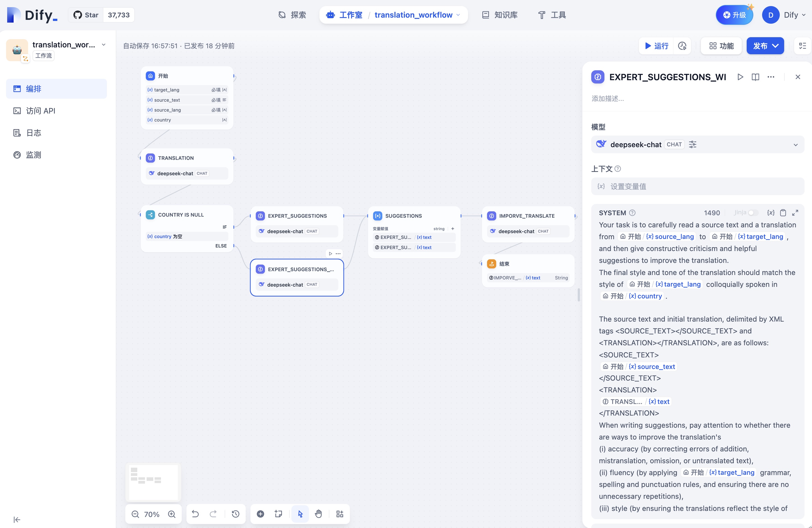Image resolution: width=812 pixels, height=528 pixels.
Task: Expand the SYSTEM prompt editor fullscreen
Action: coord(795,213)
